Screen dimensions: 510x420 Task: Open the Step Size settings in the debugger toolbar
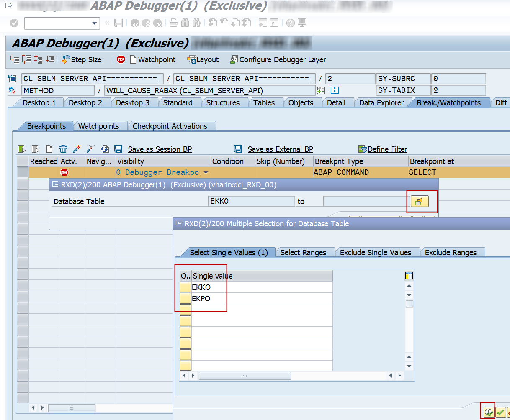pyautogui.click(x=81, y=59)
